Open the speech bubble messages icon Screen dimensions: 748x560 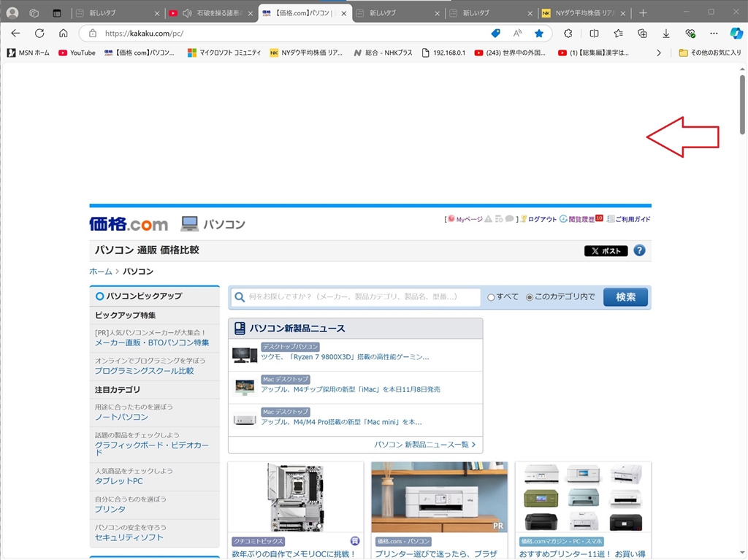tap(509, 219)
